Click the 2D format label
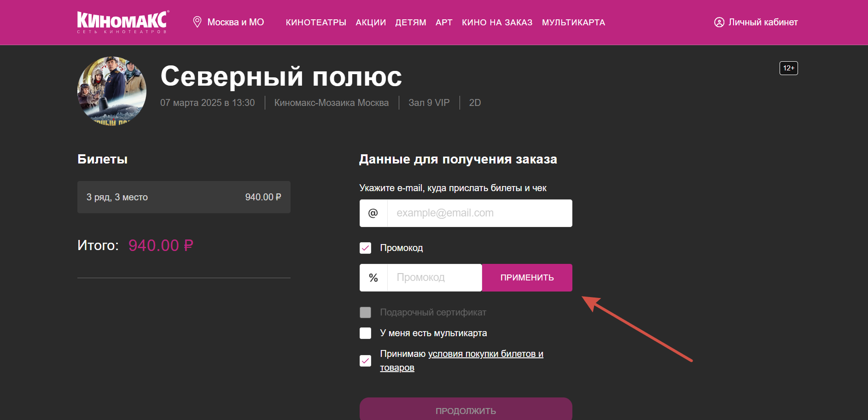This screenshot has width=868, height=420. pyautogui.click(x=475, y=103)
